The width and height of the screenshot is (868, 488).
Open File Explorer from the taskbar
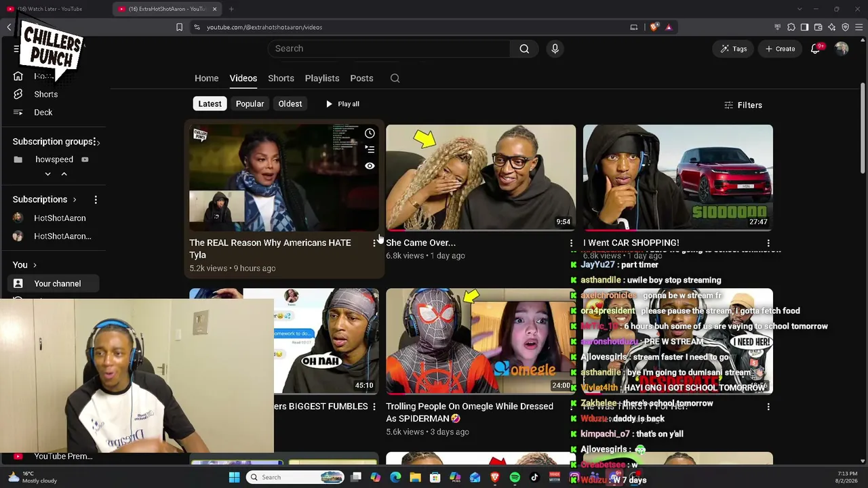point(415,477)
